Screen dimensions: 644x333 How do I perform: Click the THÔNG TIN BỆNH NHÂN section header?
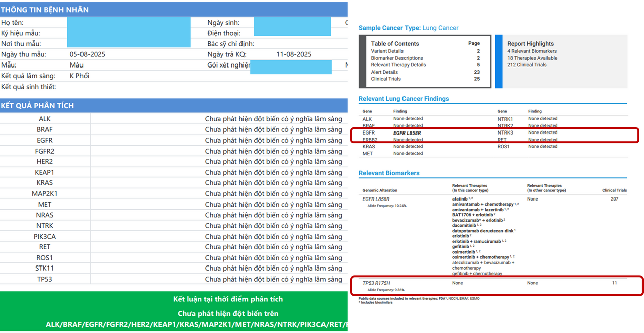pos(44,10)
